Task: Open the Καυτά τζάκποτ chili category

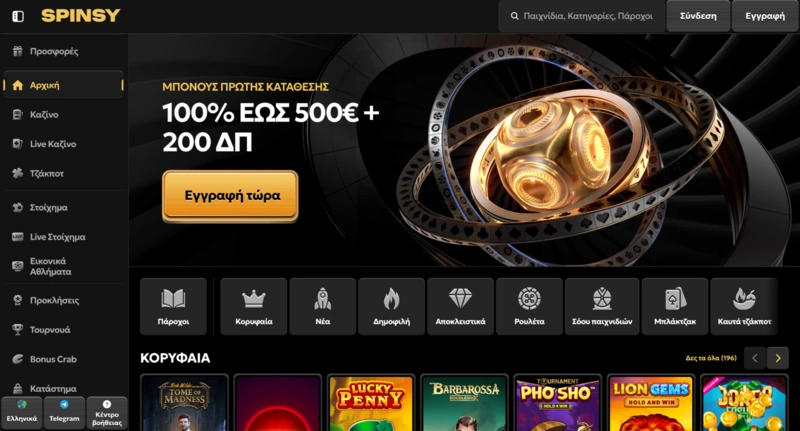Action: click(x=744, y=306)
